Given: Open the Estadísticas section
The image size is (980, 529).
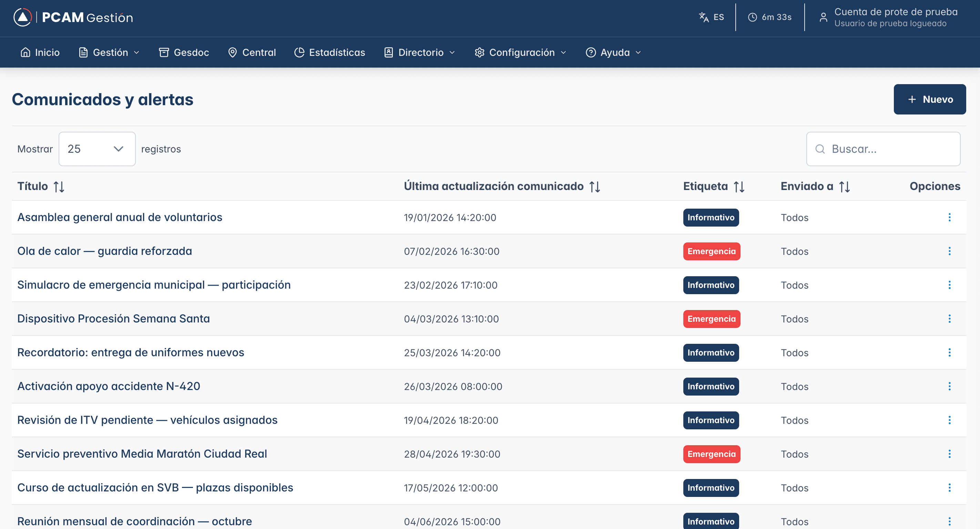Looking at the screenshot, I should [x=329, y=52].
